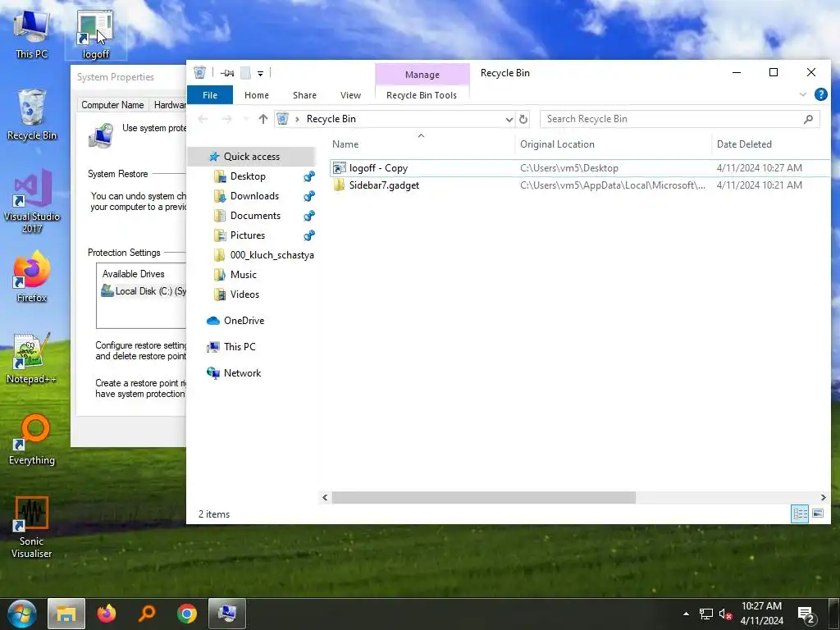The height and width of the screenshot is (630, 840).
Task: Refresh the Recycle Bin view
Action: click(x=523, y=119)
